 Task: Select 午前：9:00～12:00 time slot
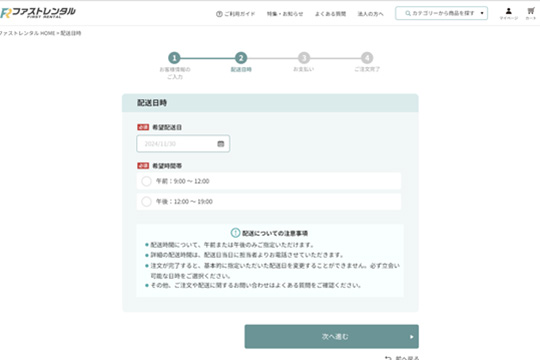(x=269, y=181)
